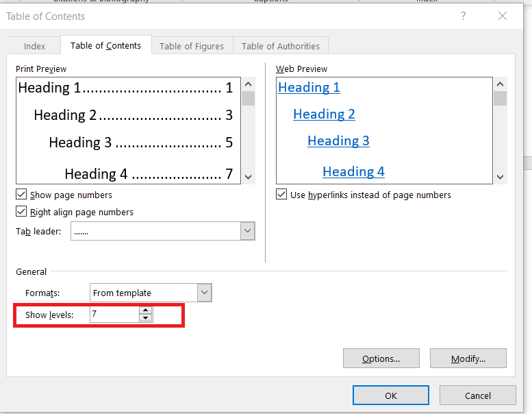This screenshot has width=532, height=414.
Task: Click the help question mark icon
Action: pos(463,16)
